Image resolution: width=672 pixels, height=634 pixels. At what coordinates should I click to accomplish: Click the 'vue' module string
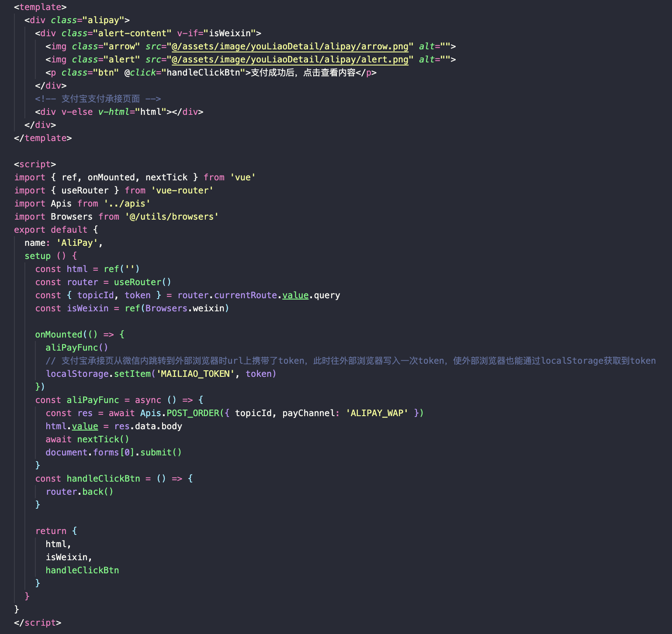[x=243, y=177]
